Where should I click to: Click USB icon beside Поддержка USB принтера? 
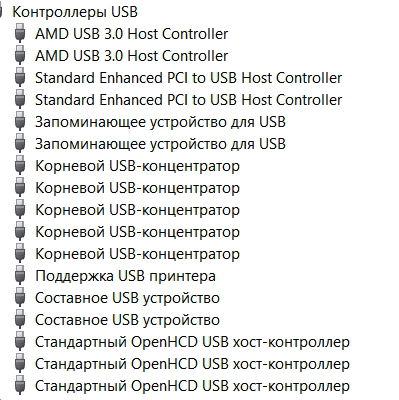(x=20, y=275)
